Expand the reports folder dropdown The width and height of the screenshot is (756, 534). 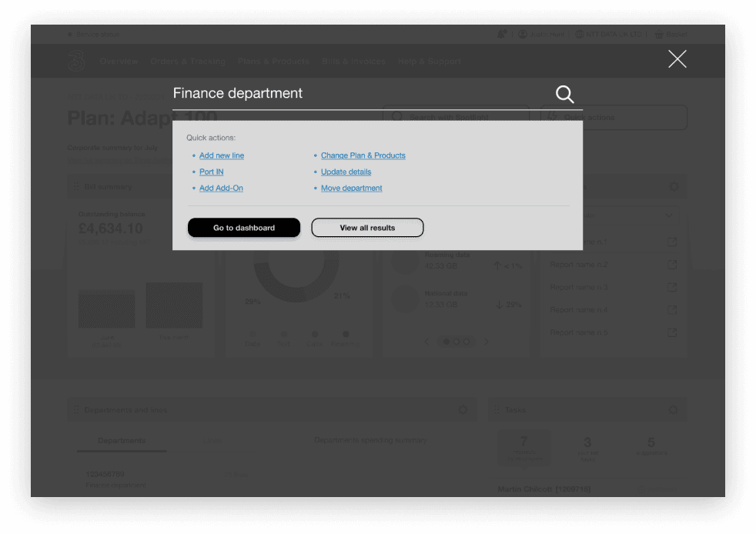pos(668,215)
